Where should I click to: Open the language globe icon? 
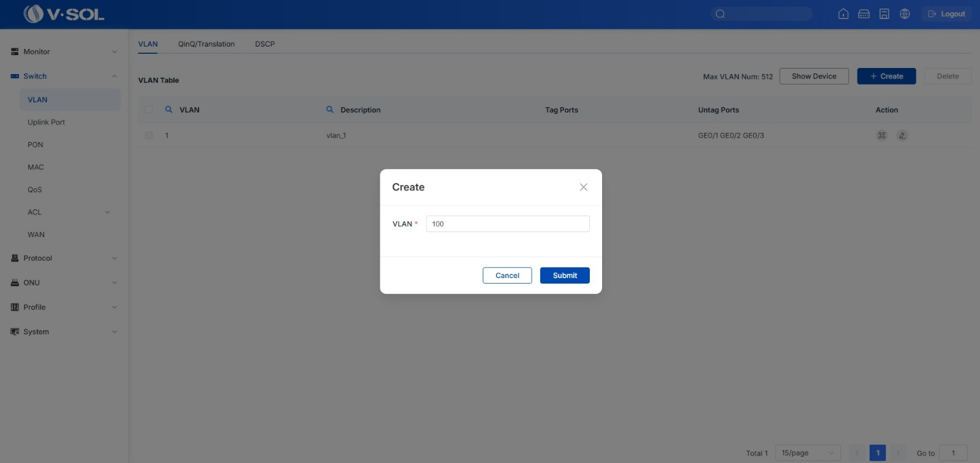(905, 14)
